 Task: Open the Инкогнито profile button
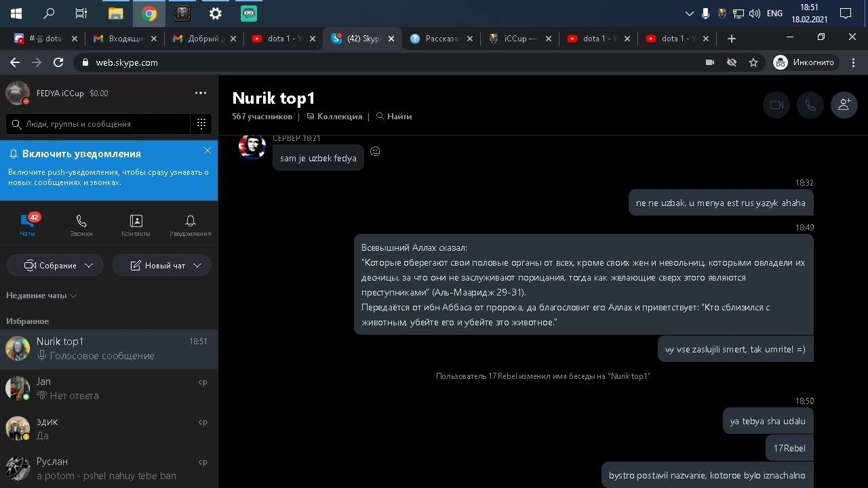(806, 62)
